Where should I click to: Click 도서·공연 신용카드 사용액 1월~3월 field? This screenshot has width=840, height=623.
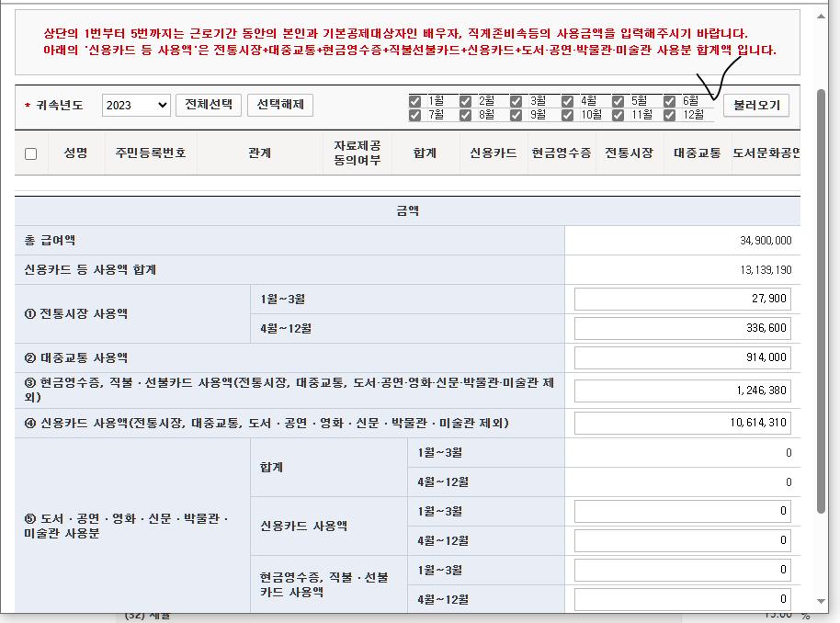tap(682, 511)
